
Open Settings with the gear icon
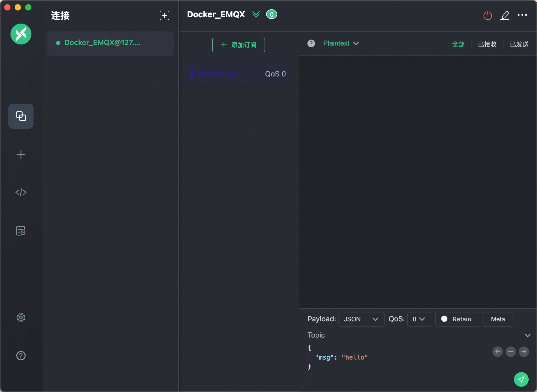[x=21, y=317]
